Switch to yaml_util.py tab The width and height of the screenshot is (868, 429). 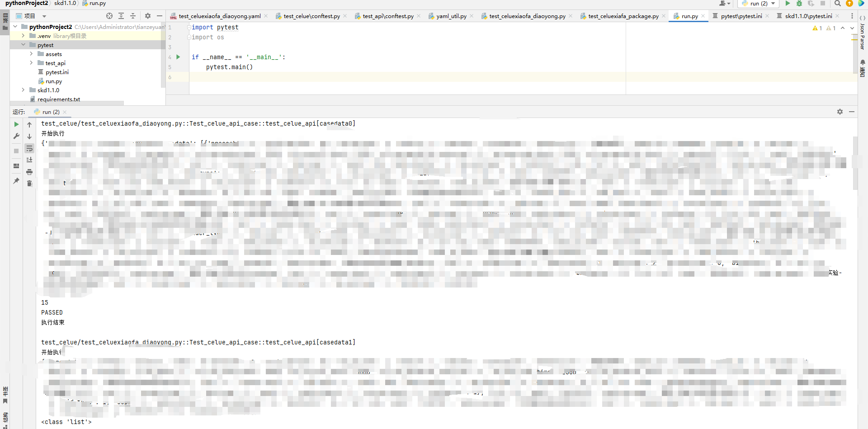click(x=452, y=16)
